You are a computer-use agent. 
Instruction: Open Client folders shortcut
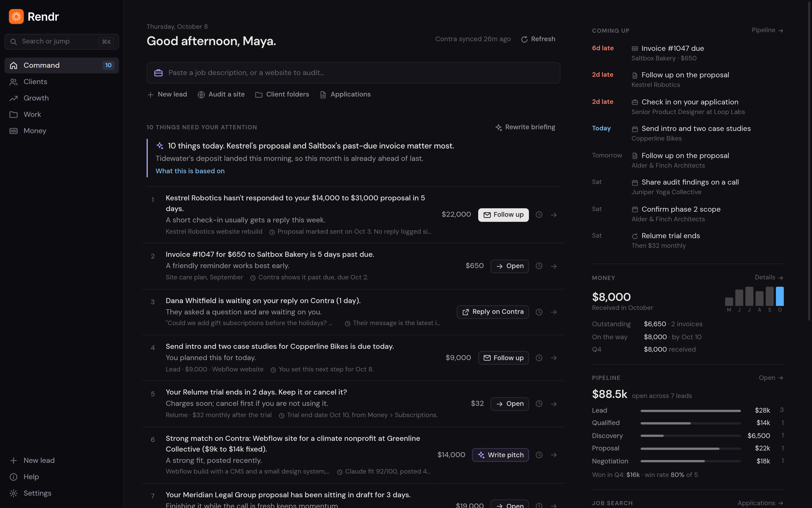coord(282,94)
